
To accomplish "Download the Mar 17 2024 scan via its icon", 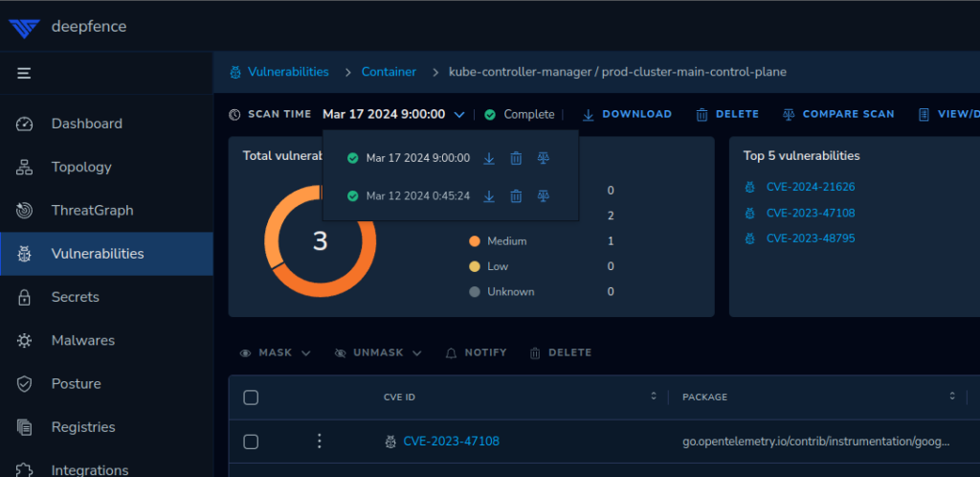I will (x=489, y=159).
